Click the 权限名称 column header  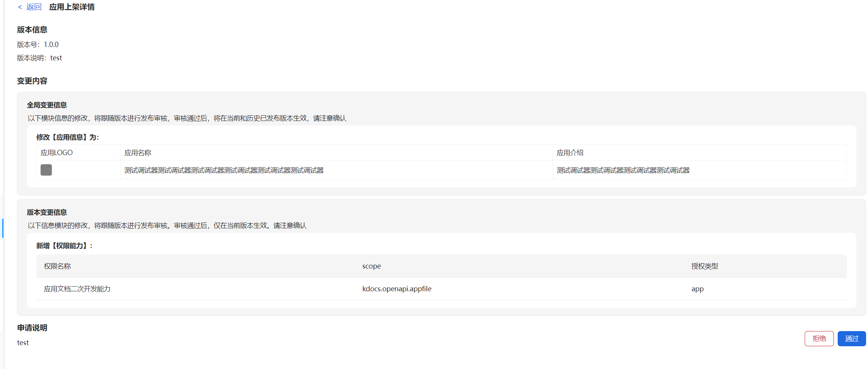(57, 266)
